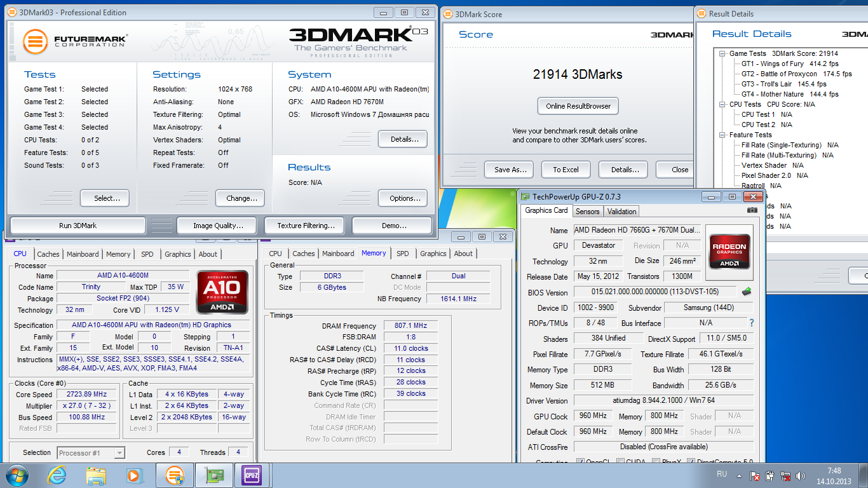Click the RU language indicator
The height and width of the screenshot is (488, 868).
click(x=722, y=474)
